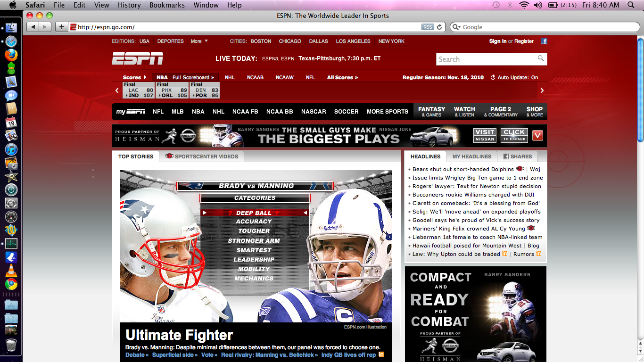Viewport: 644px width, 362px height.
Task: Click the Safari back arrow button
Action: [x=33, y=27]
